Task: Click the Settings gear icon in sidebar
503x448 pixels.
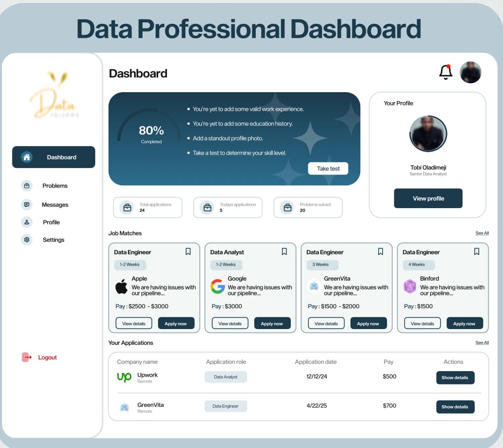Action: tap(27, 239)
